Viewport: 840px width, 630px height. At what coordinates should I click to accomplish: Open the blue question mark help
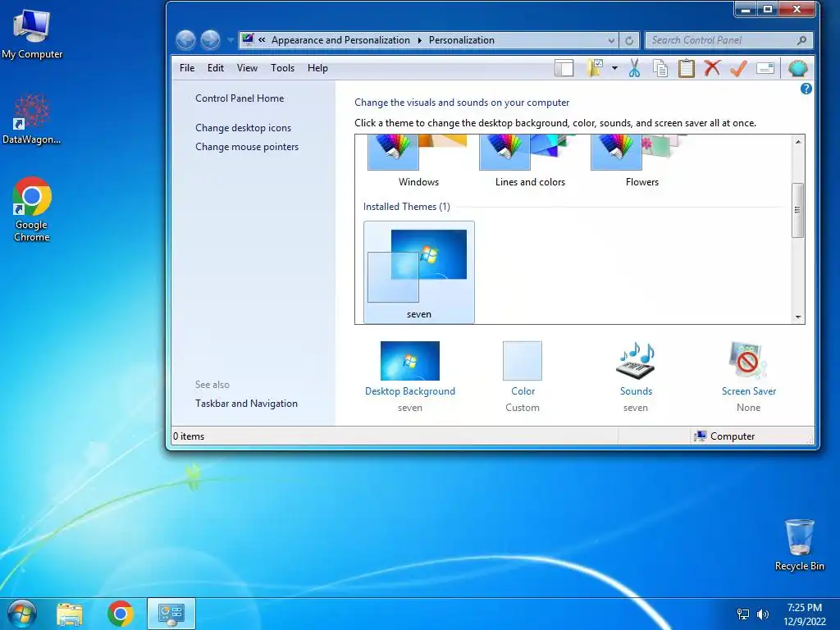click(806, 89)
